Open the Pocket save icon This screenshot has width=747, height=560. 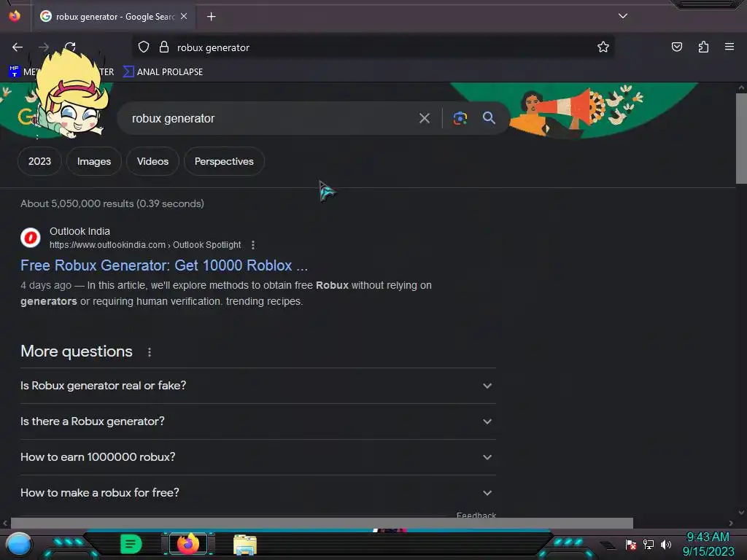click(x=676, y=47)
